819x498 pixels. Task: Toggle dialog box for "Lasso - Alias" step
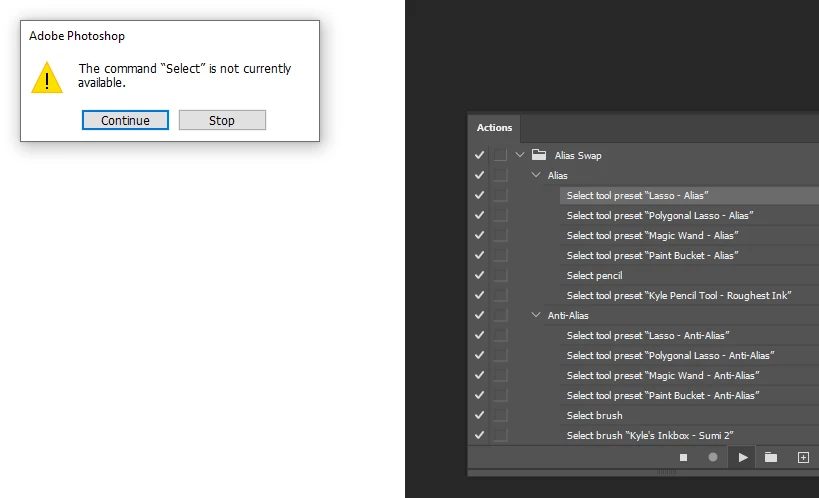[x=500, y=195]
